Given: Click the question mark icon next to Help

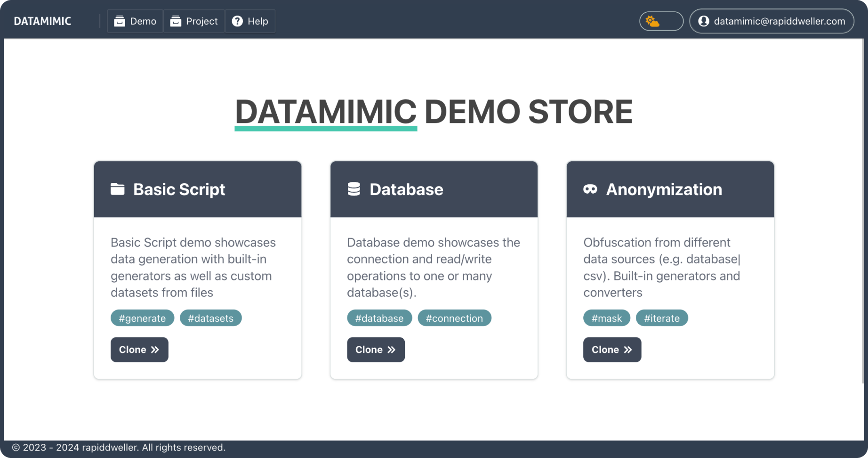Looking at the screenshot, I should [x=237, y=21].
